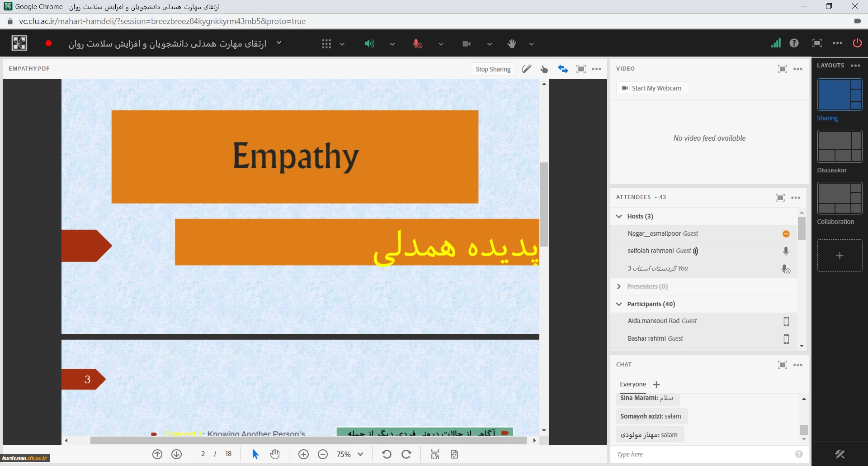Switch to the Discussion layout
The width and height of the screenshot is (868, 466).
[x=840, y=147]
